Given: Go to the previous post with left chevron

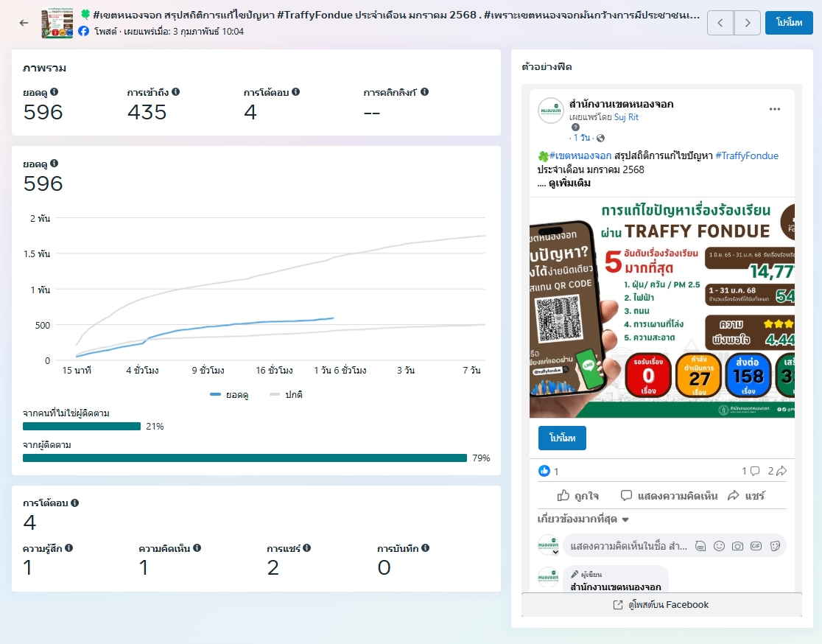Looking at the screenshot, I should point(720,23).
